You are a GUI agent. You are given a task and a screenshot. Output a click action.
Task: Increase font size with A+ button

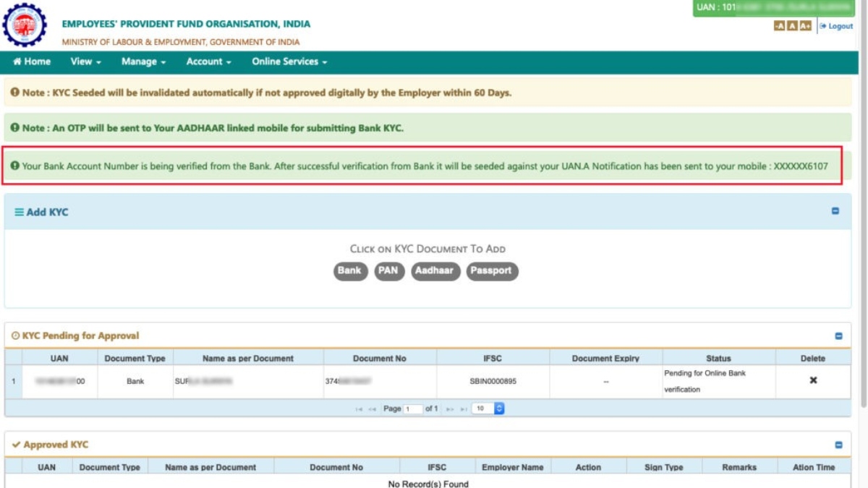805,26
